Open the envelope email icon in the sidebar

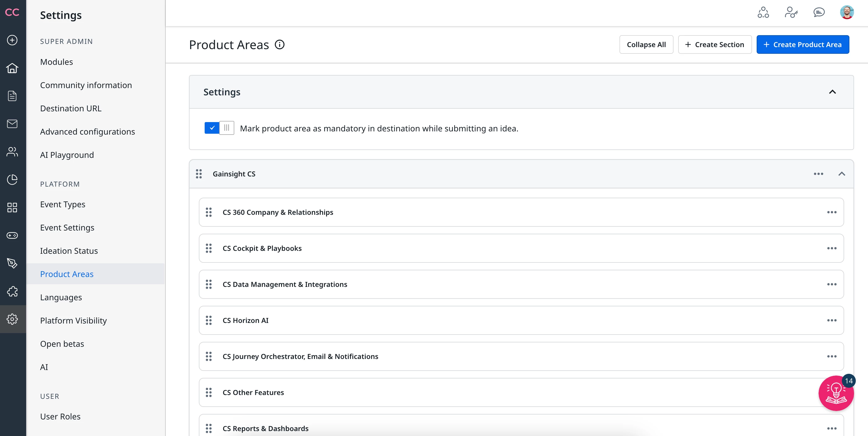pyautogui.click(x=12, y=124)
